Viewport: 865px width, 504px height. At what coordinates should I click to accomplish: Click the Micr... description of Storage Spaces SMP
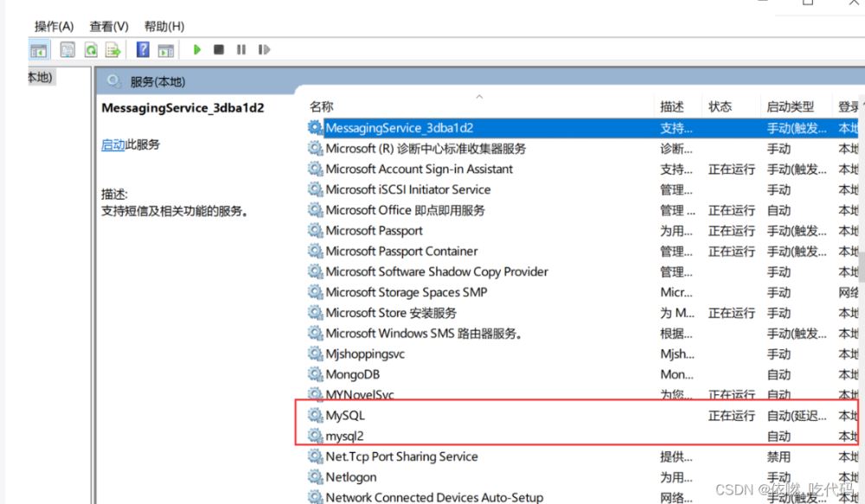coord(676,292)
